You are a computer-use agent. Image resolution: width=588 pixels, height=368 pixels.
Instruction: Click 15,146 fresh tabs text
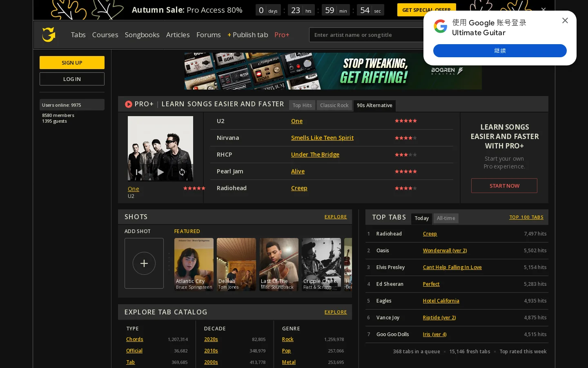[470, 352]
